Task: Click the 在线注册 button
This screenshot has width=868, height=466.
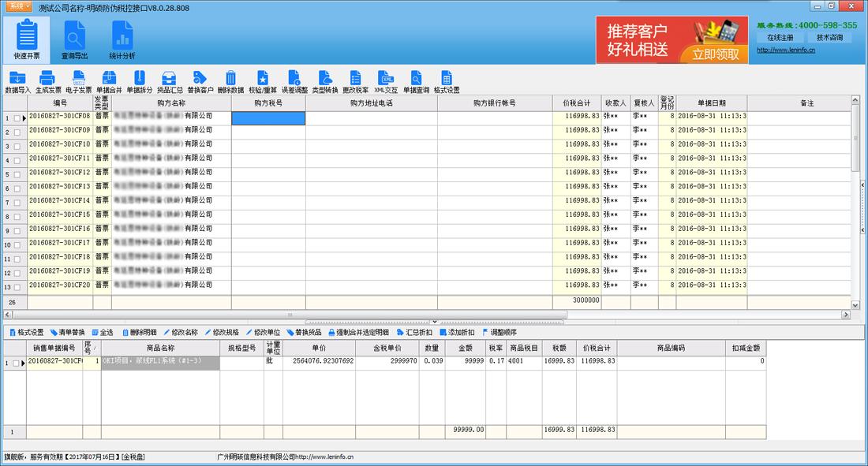Action: coord(780,37)
